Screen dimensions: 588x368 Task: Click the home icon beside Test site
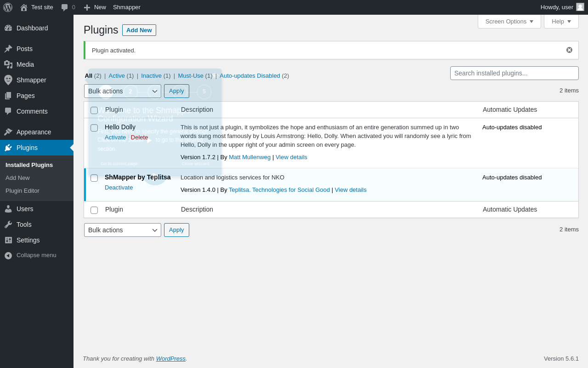pos(24,7)
